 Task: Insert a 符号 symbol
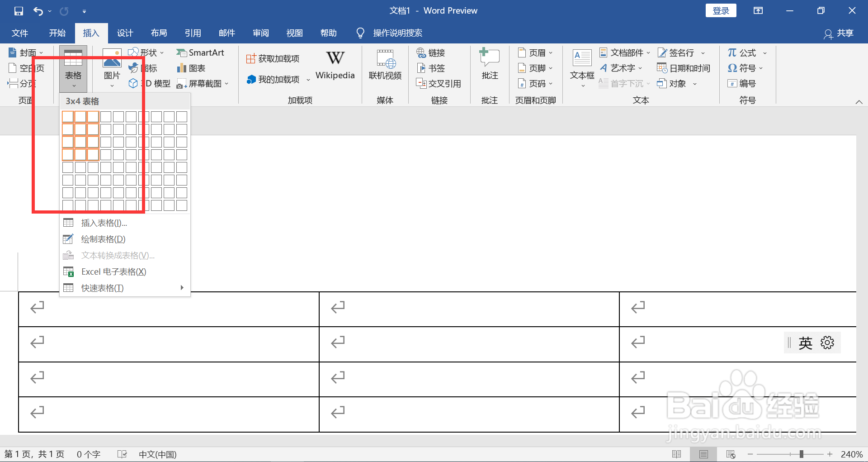(745, 68)
